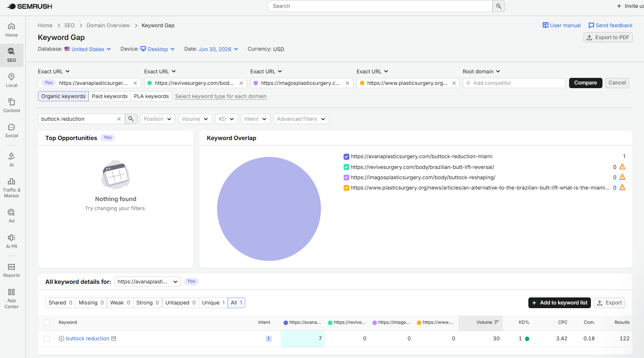The height and width of the screenshot is (358, 644).
Task: Click warning icon beside plasticsurgery.org overlap
Action: [x=622, y=187]
